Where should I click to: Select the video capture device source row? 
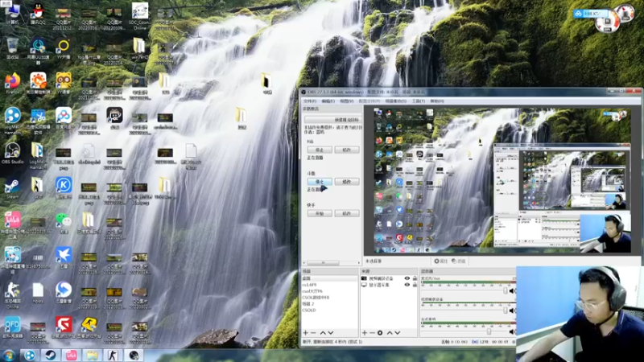click(389, 278)
